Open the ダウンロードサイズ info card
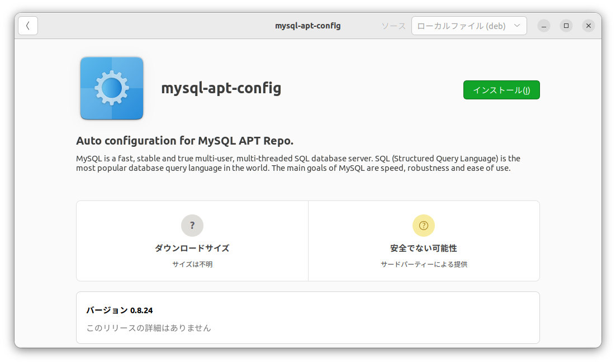Screen dimensions: 616x364 (192, 241)
